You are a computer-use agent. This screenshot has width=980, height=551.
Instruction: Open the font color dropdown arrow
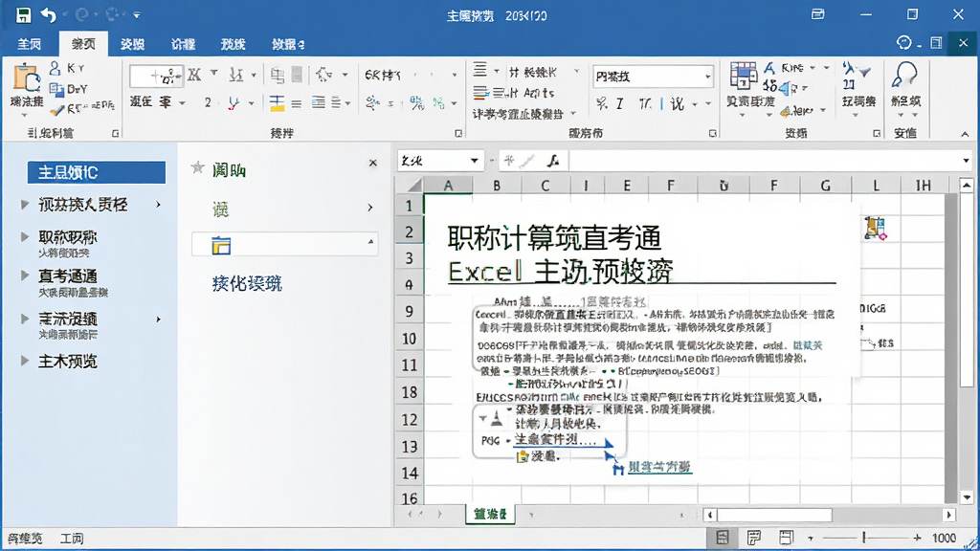click(252, 103)
